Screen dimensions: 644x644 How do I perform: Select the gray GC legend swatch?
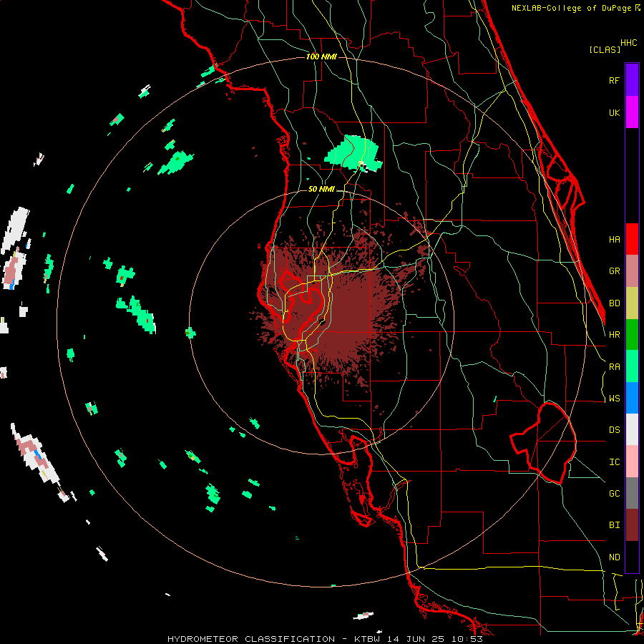tap(632, 493)
